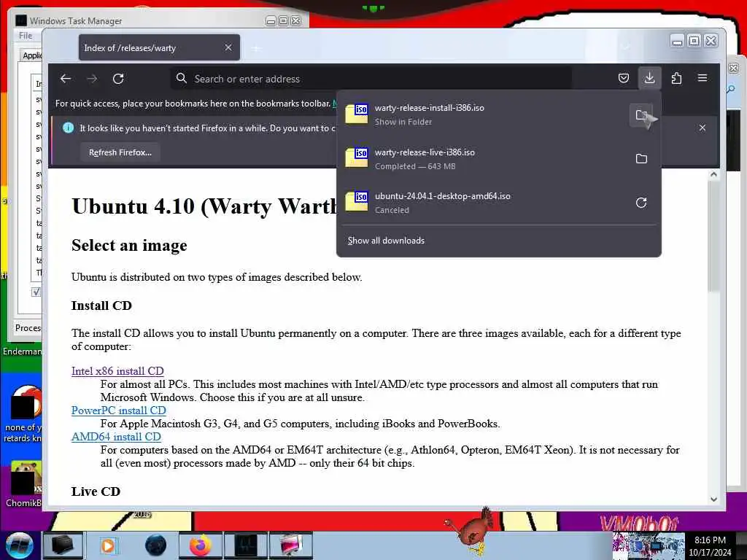Open the PowerPC install CD link
The image size is (747, 560).
(x=119, y=411)
